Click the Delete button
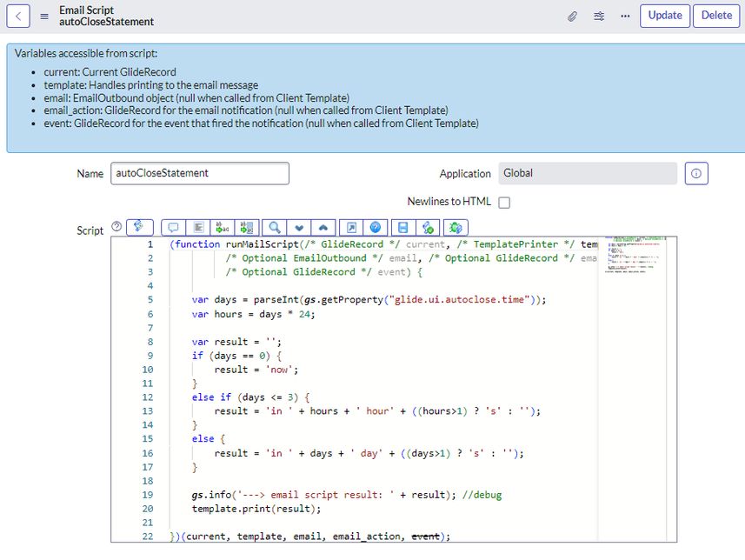 pyautogui.click(x=716, y=16)
